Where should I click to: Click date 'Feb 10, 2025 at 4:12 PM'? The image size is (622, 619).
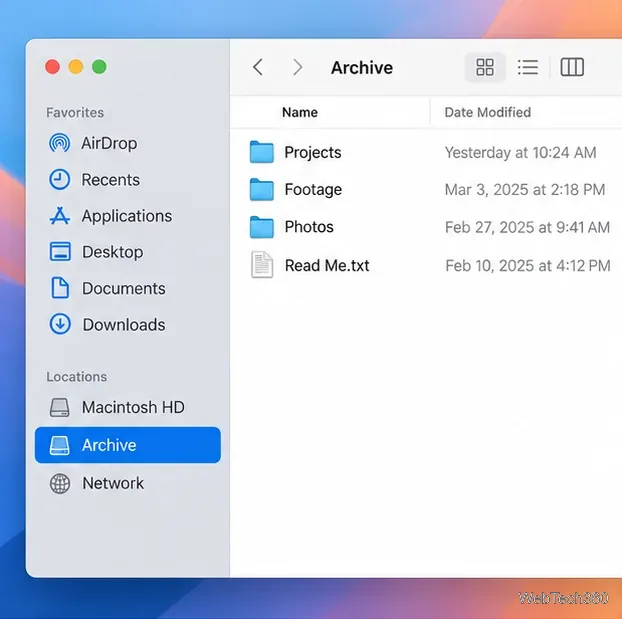pos(528,265)
